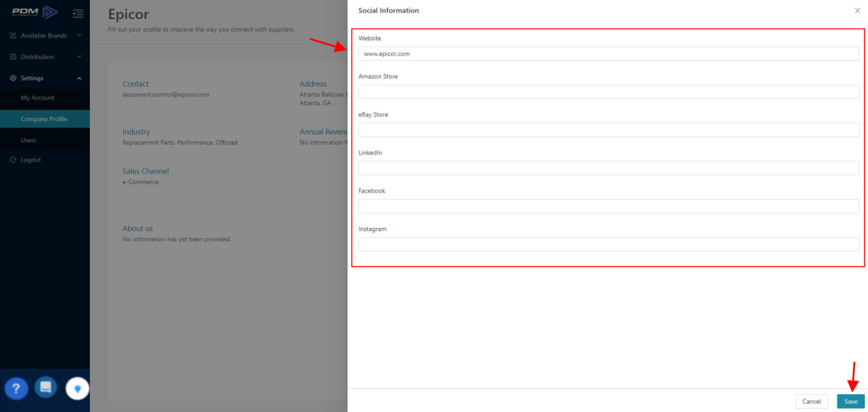868x412 pixels.
Task: Expand the Available Brands menu chevron
Action: [79, 36]
